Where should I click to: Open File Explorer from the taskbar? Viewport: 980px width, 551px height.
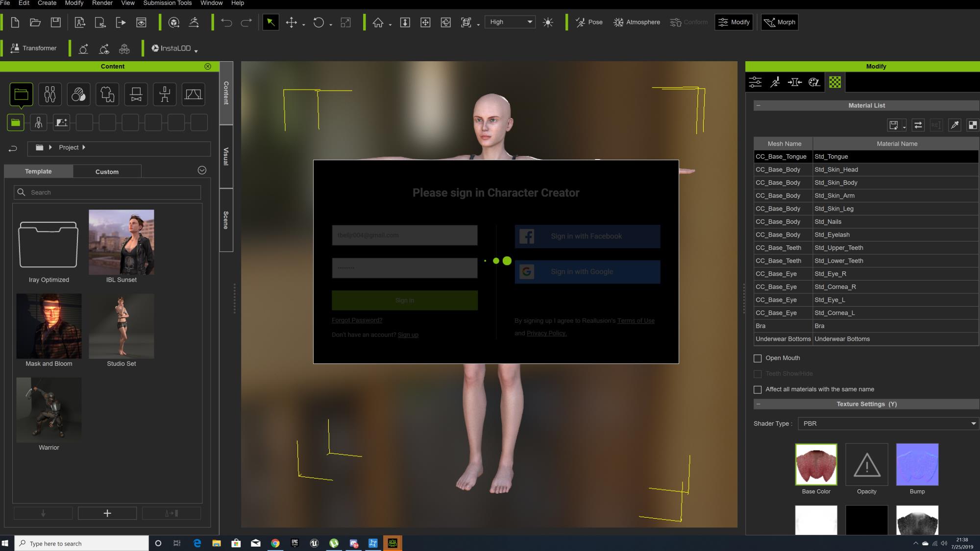(217, 543)
